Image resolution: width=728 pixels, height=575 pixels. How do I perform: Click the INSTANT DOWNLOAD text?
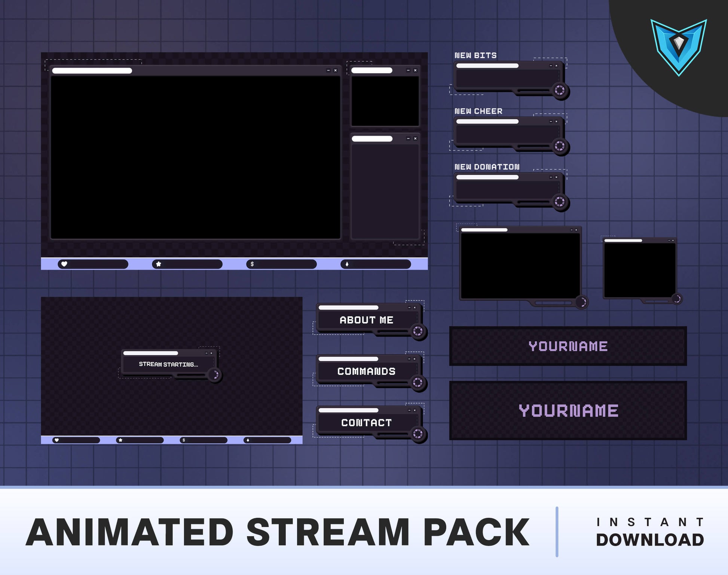point(650,532)
